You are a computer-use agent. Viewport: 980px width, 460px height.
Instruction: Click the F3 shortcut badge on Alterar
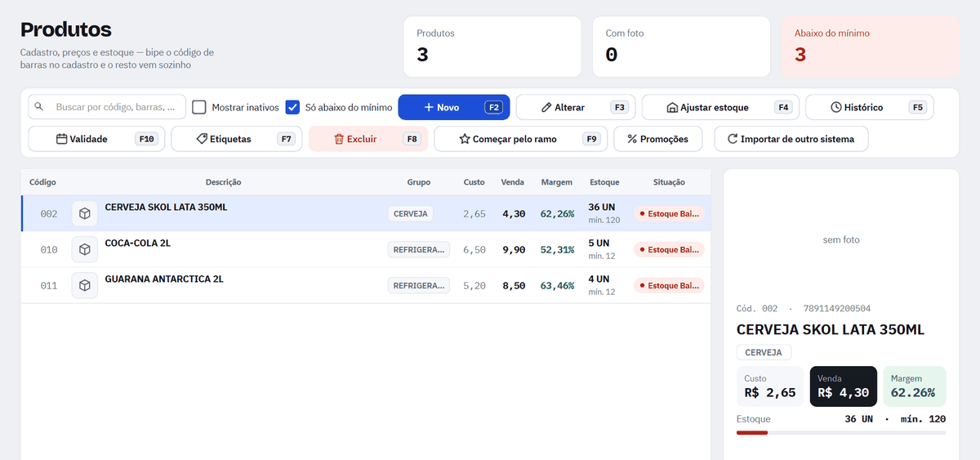pos(620,107)
